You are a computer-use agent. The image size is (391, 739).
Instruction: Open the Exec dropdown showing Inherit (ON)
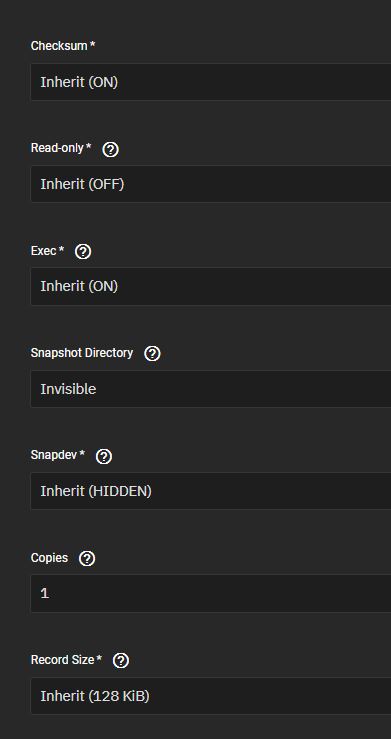211,287
